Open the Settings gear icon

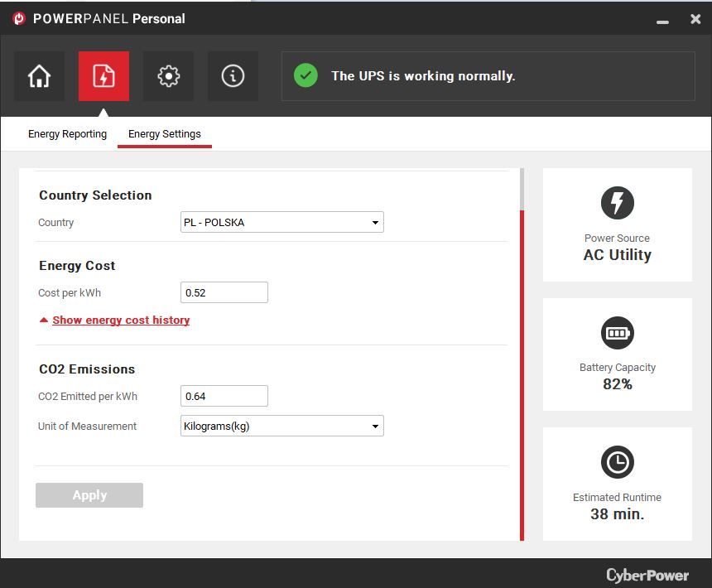pyautogui.click(x=168, y=76)
